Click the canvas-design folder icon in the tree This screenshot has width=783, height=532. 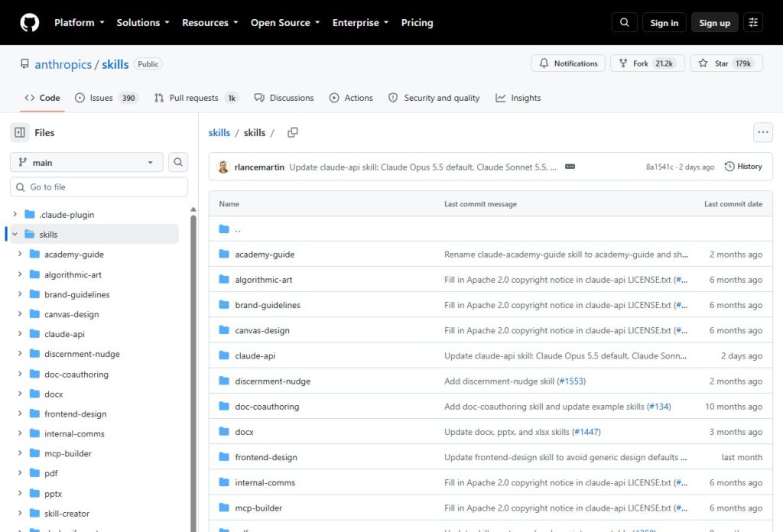34,314
